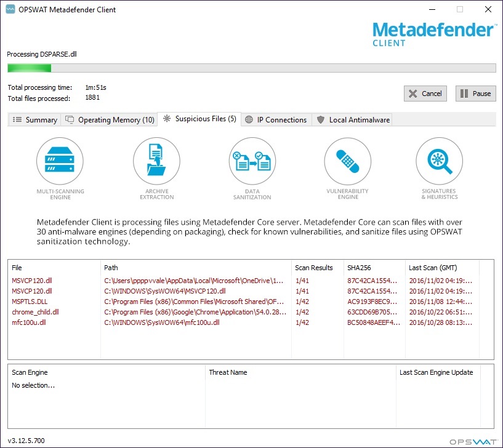Image resolution: width=503 pixels, height=448 pixels.
Task: Click hash BC50848AEEF4...
Action: (x=374, y=322)
